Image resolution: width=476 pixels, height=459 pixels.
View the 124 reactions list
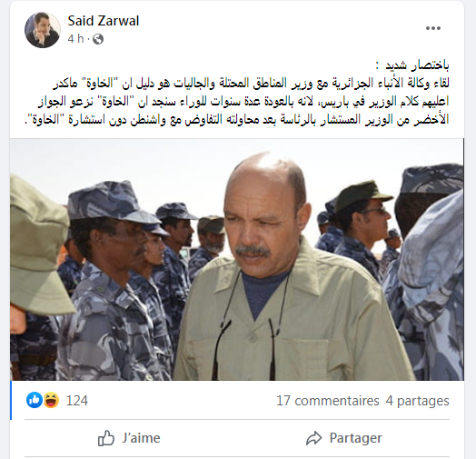(77, 401)
